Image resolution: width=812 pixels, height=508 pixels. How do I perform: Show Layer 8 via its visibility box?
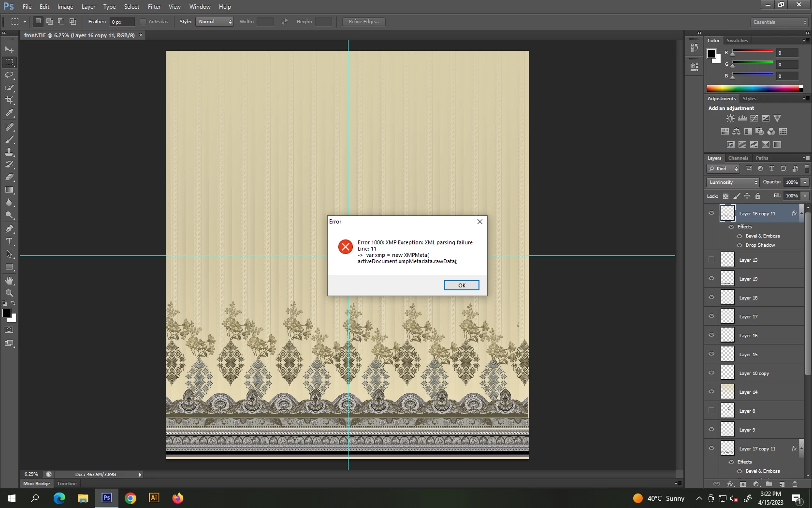(x=711, y=410)
